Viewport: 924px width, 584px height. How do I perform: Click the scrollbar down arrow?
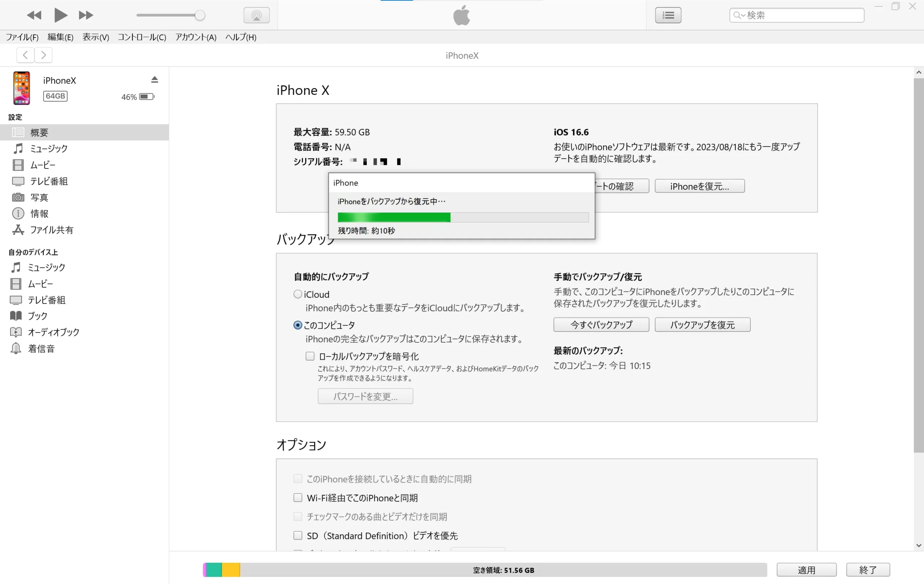(x=919, y=546)
